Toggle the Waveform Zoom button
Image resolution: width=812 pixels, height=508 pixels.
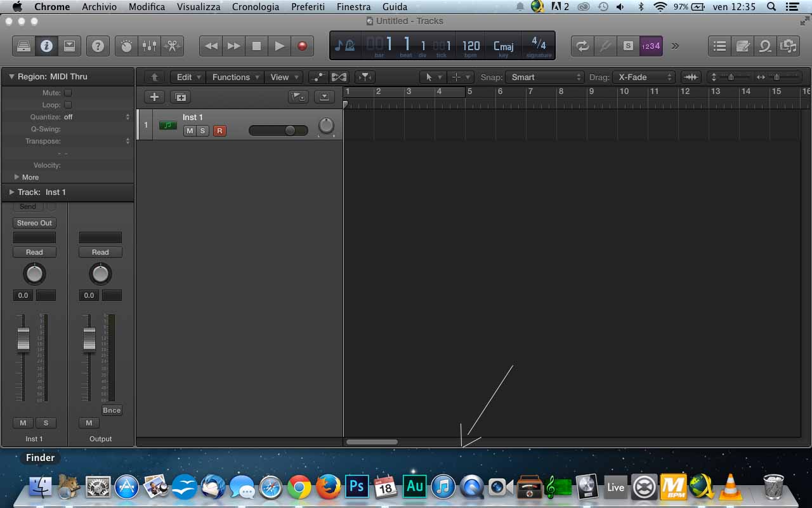691,77
